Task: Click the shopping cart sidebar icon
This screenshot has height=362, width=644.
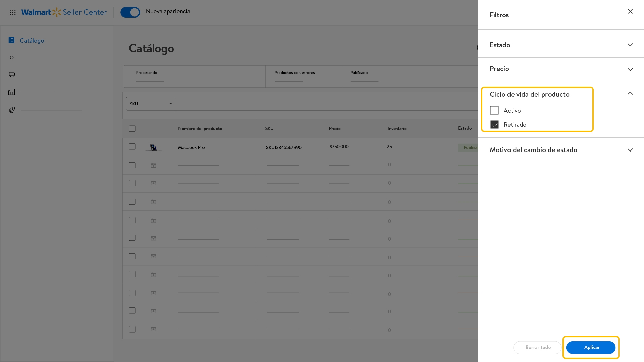Action: coord(11,74)
